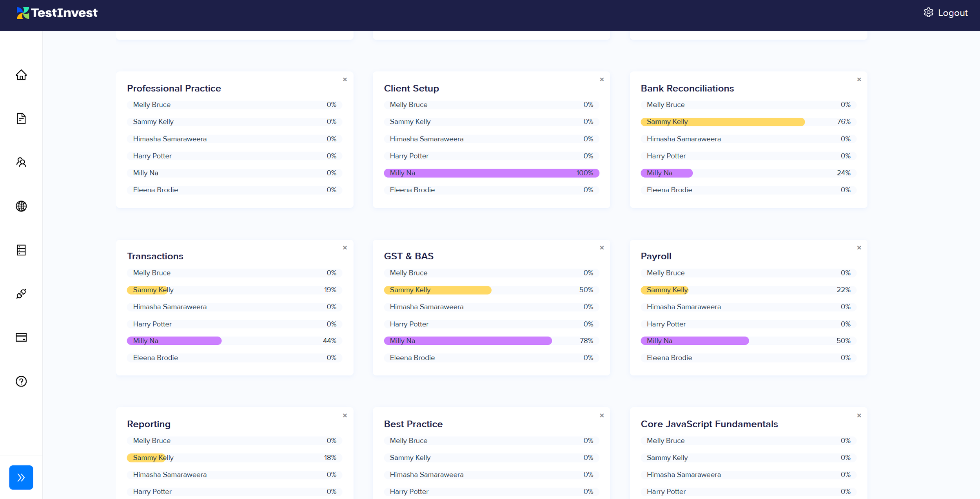This screenshot has width=980, height=499.
Task: Open the list/server icon in sidebar
Action: click(x=21, y=250)
